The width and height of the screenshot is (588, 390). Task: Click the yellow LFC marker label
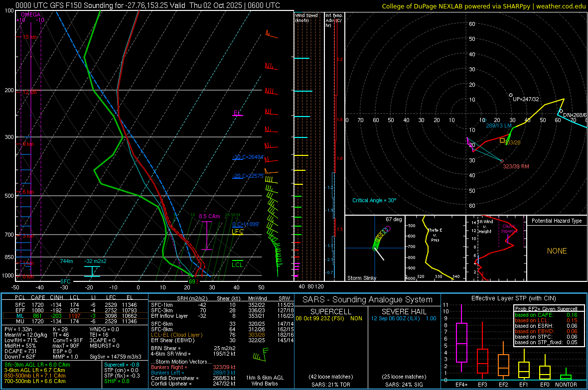[x=237, y=232]
